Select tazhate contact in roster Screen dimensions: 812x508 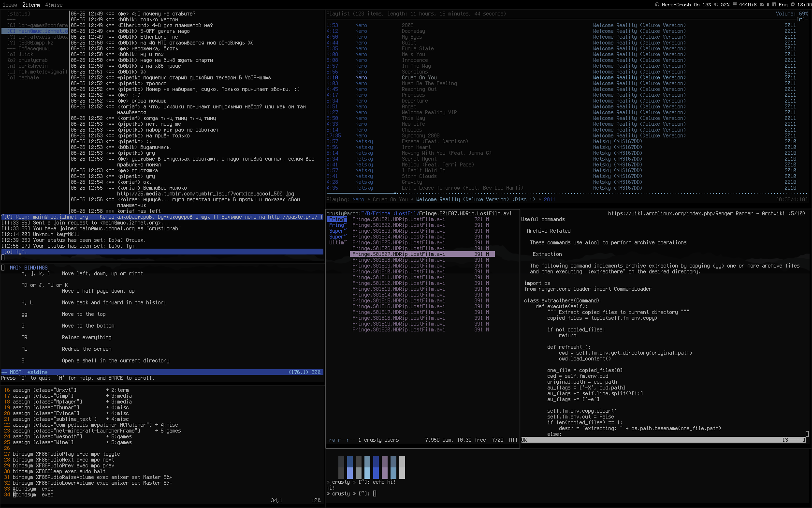point(23,77)
